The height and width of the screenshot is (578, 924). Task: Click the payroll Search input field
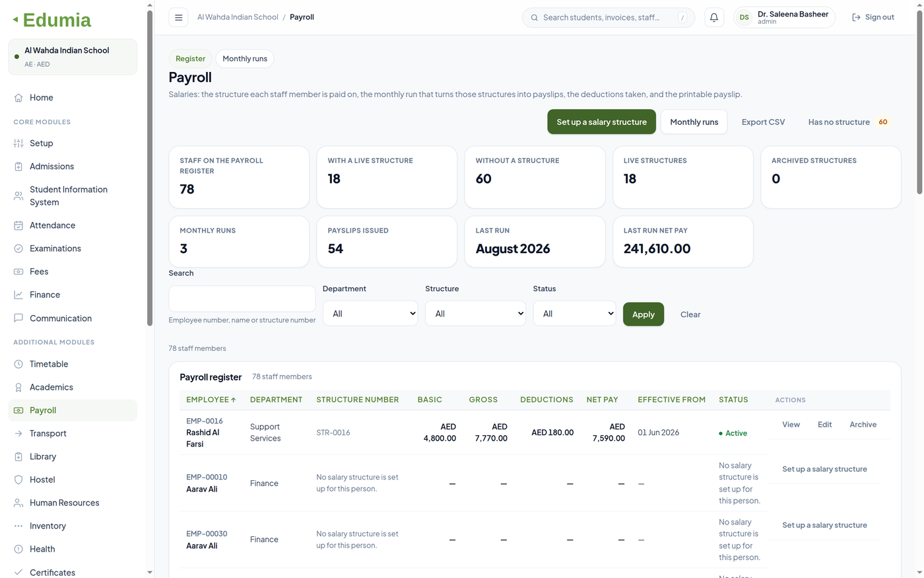click(242, 299)
